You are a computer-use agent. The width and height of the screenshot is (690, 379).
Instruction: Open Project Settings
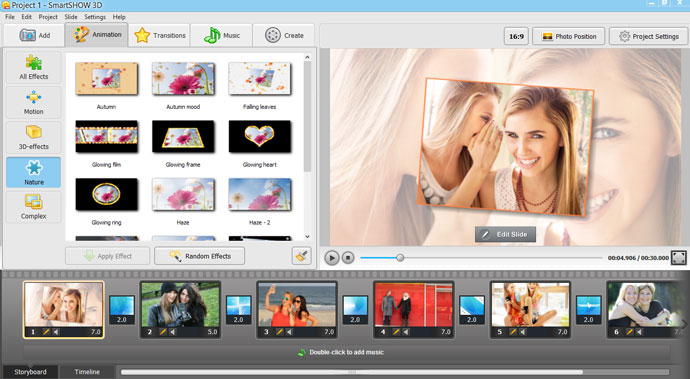tap(648, 37)
